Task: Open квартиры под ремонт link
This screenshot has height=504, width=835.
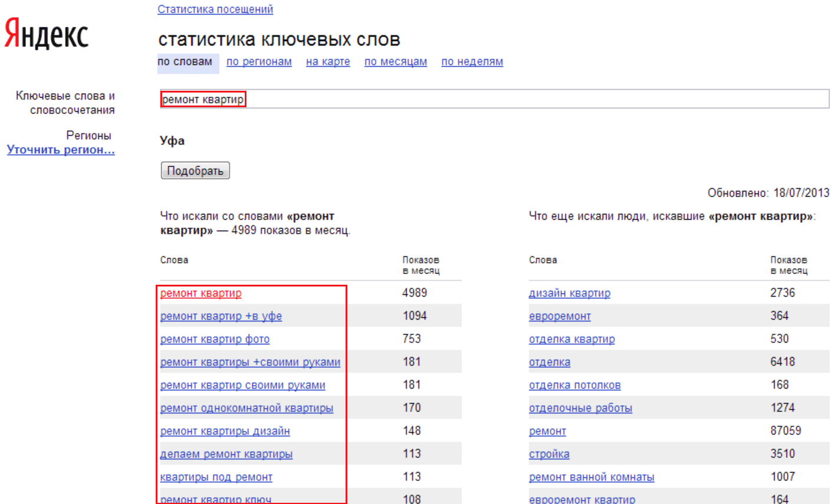Action: point(216,477)
